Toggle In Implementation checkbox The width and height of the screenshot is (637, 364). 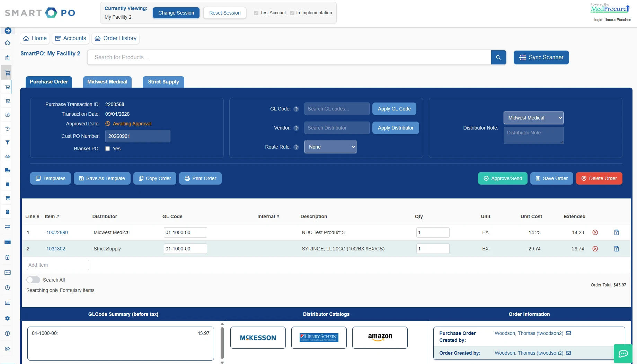(292, 13)
